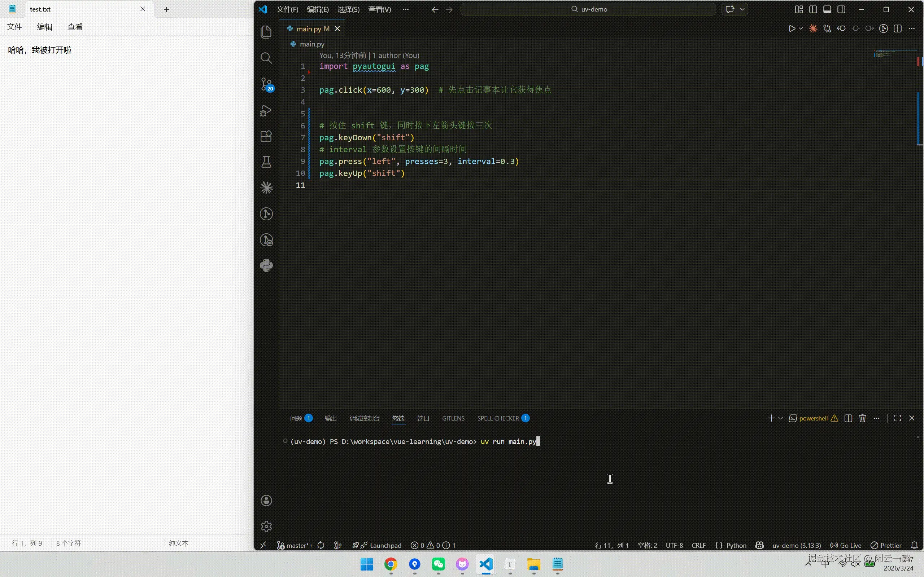Switch to the 输出 panel tab

pyautogui.click(x=330, y=418)
